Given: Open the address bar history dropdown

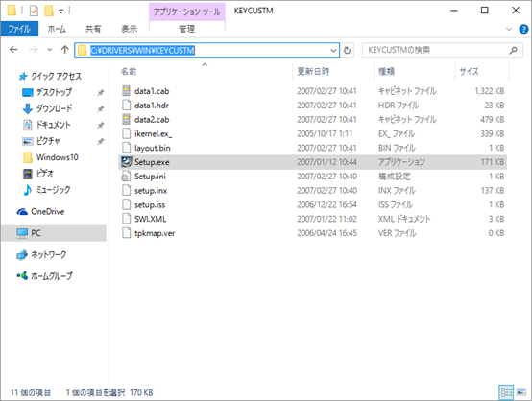Looking at the screenshot, I should [333, 51].
